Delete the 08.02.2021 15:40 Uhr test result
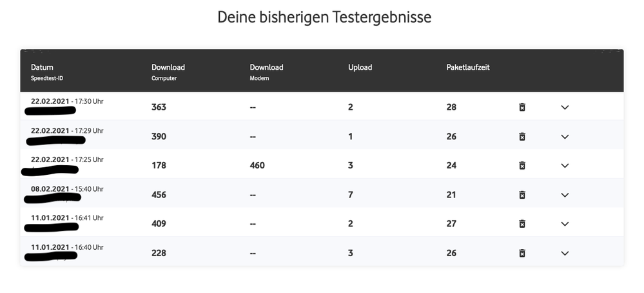Screen dimensions: 644x293 (x=522, y=195)
